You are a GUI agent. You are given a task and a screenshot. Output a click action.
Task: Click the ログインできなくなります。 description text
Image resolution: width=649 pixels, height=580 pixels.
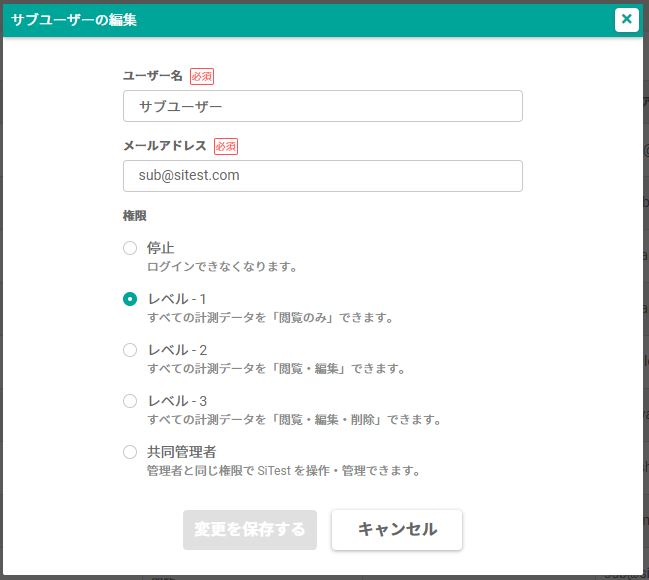pyautogui.click(x=222, y=267)
